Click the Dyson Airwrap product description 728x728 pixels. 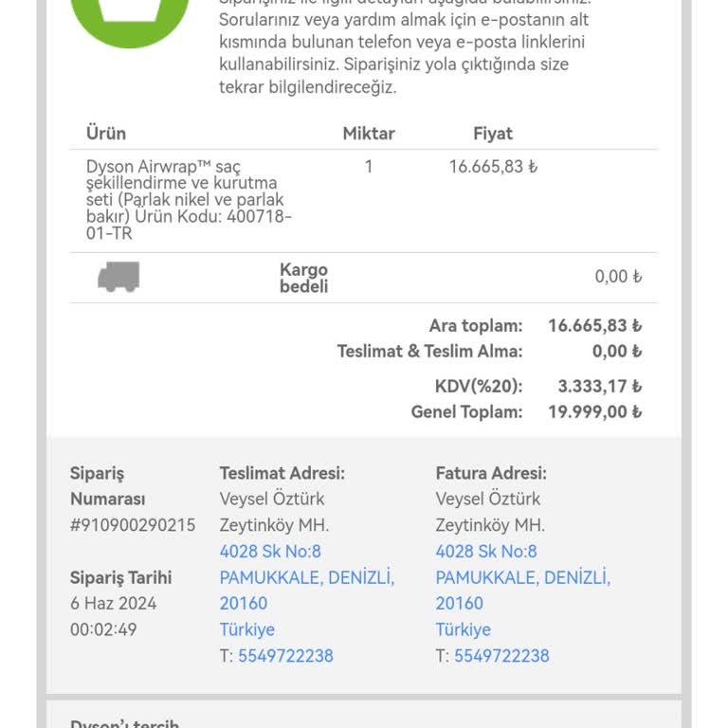[x=189, y=200]
